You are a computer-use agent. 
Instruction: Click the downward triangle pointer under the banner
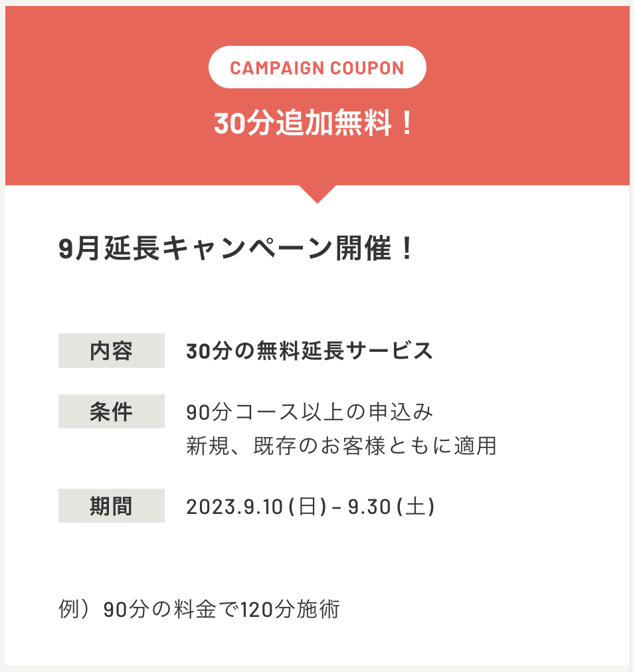(317, 194)
